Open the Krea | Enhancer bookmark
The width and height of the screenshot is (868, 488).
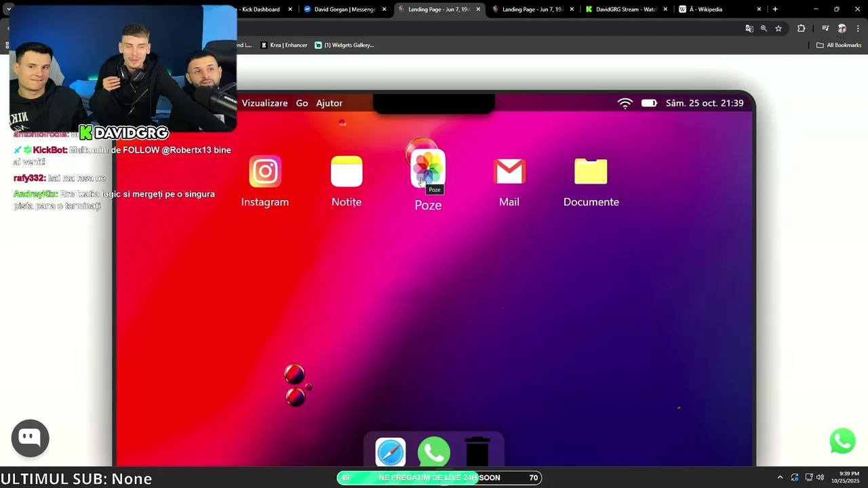(284, 45)
